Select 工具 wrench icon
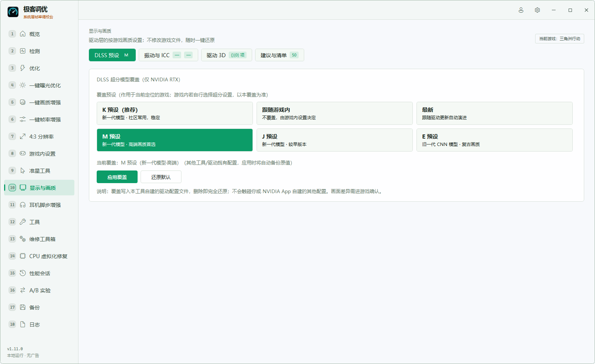This screenshot has width=595, height=364. coord(23,222)
